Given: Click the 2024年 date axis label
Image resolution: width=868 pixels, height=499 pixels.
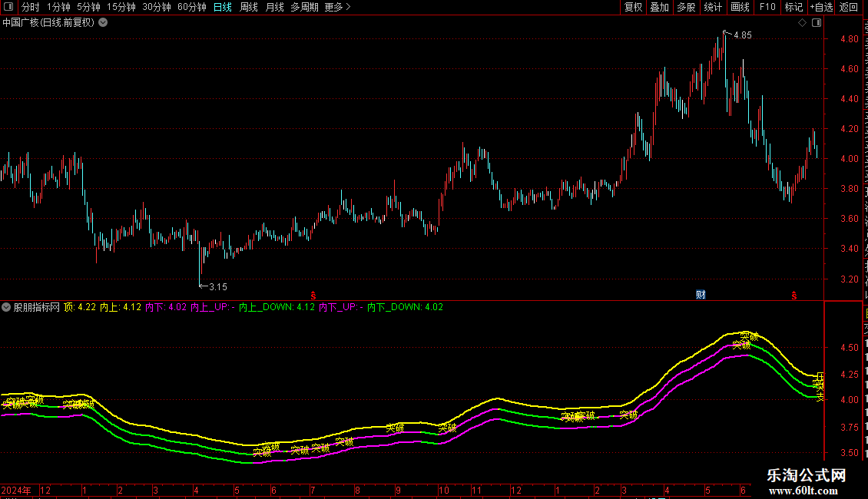Looking at the screenshot, I should [16, 490].
